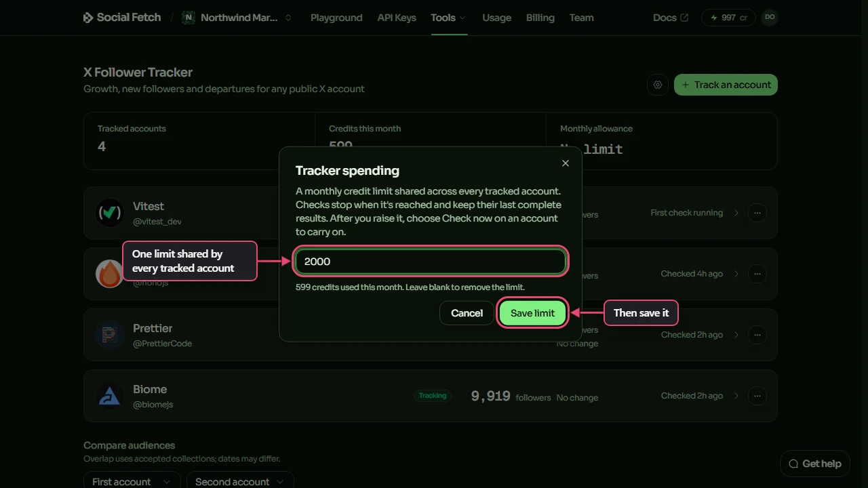Expand the Biome row chevron
Viewport: 868px width, 488px height.
(736, 396)
